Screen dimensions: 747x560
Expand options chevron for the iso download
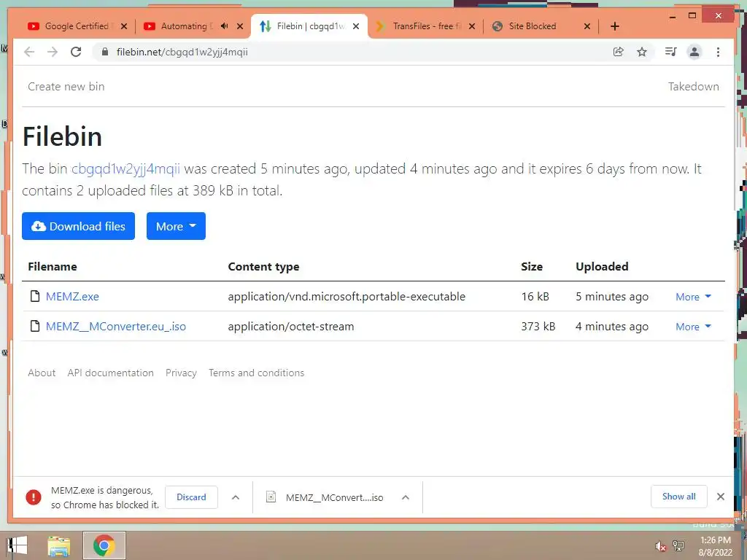click(406, 497)
